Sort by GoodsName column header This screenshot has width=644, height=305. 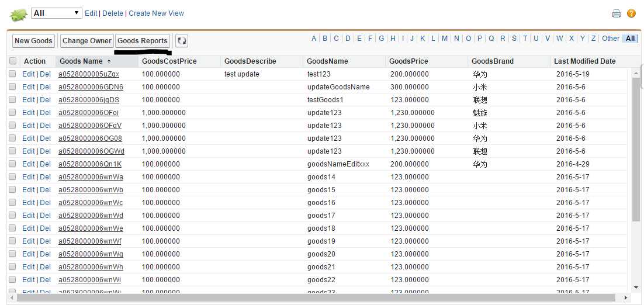327,61
